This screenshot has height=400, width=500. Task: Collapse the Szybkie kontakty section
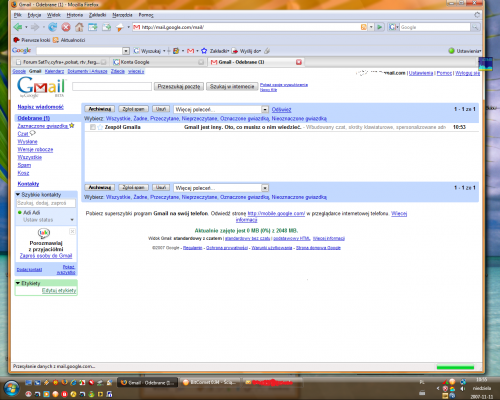(18, 195)
